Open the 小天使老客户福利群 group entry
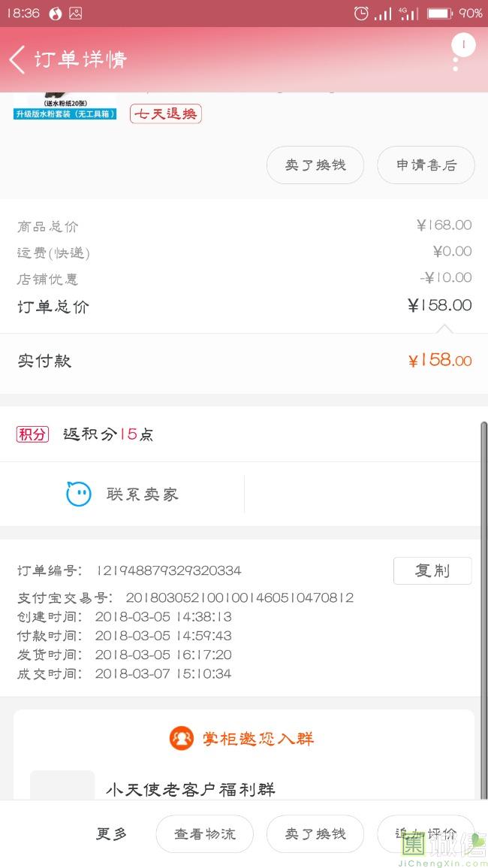488x868 pixels. tap(190, 789)
